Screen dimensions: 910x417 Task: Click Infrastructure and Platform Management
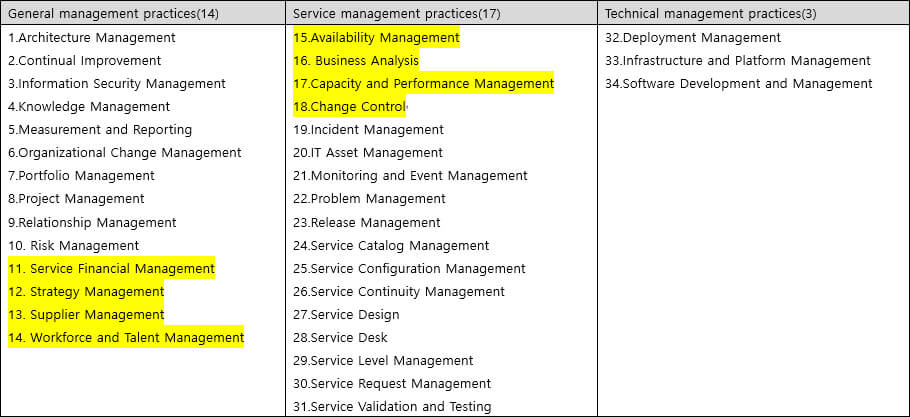coord(738,61)
